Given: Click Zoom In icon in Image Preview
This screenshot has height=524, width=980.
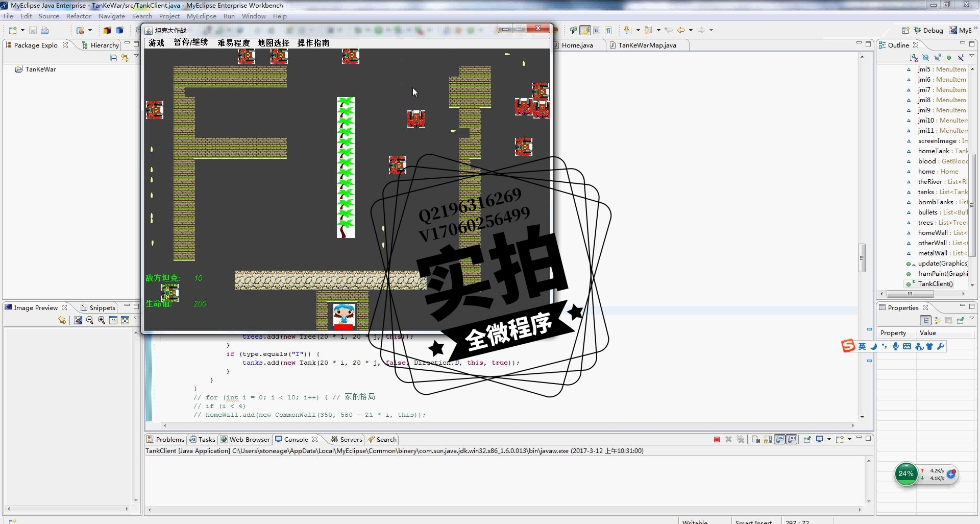Looking at the screenshot, I should pos(102,321).
